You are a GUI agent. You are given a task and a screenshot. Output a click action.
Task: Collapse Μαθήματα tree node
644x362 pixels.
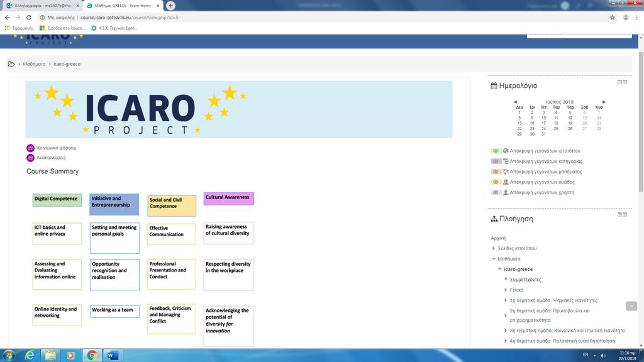tap(494, 258)
